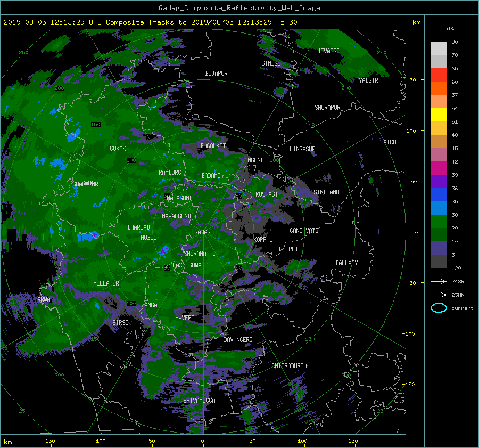Click the SHIVAMOGGA city label

click(199, 401)
